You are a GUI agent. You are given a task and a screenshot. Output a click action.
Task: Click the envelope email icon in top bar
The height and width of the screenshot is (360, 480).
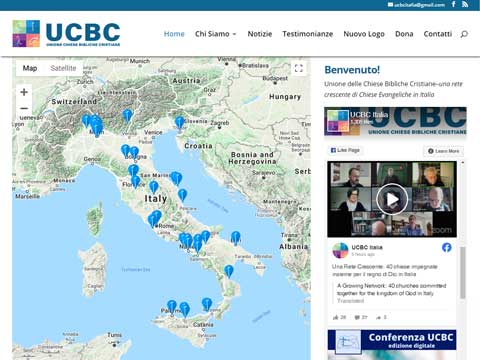(x=390, y=5)
